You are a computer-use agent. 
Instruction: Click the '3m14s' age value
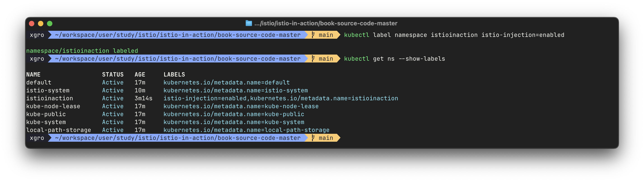[144, 98]
